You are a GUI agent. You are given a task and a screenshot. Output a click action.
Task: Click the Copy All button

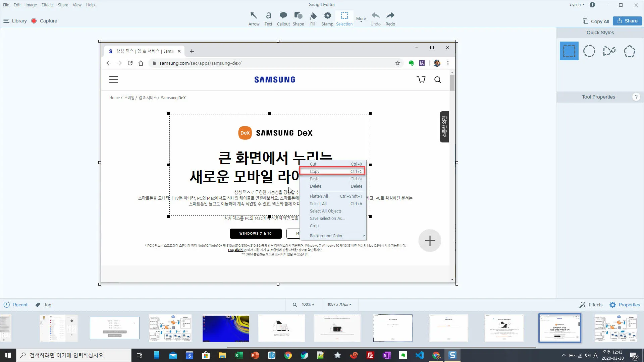(596, 21)
